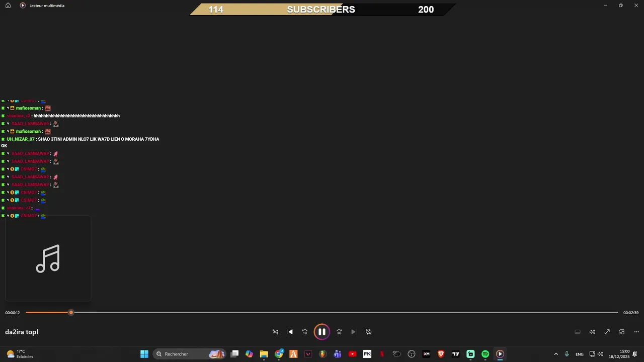Open the volume control
This screenshot has width=644, height=362.
coord(592,332)
